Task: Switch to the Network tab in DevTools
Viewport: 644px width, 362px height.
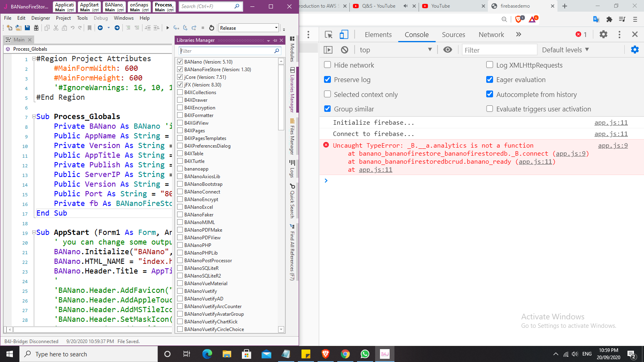Action: coord(491,35)
